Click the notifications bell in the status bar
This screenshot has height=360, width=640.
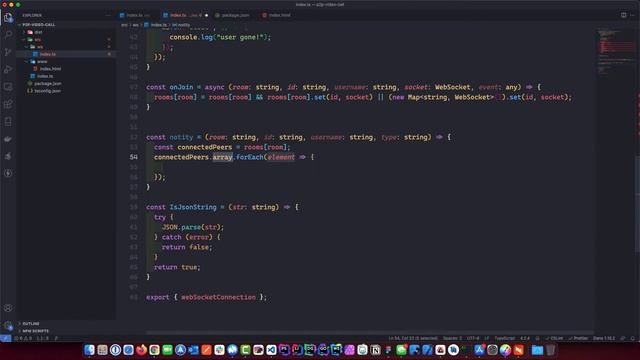(x=633, y=338)
